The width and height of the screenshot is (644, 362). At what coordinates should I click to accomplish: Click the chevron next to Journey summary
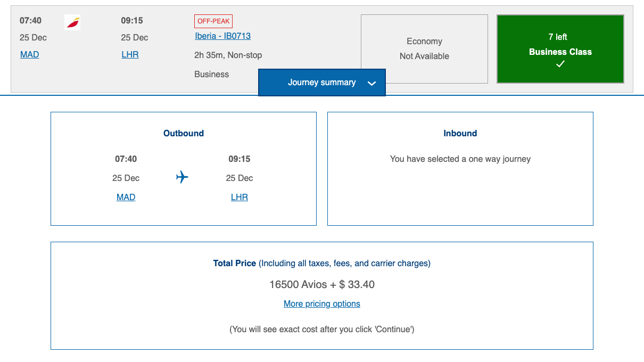[x=371, y=83]
